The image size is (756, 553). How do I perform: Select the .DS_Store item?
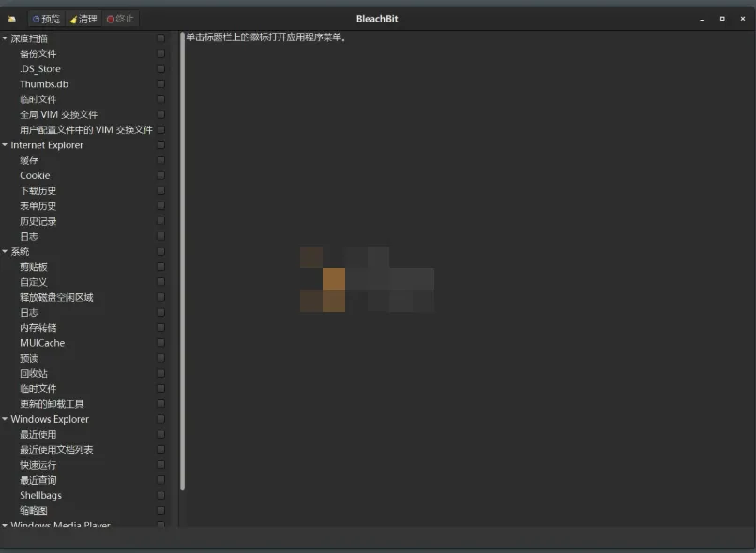[x=40, y=68]
